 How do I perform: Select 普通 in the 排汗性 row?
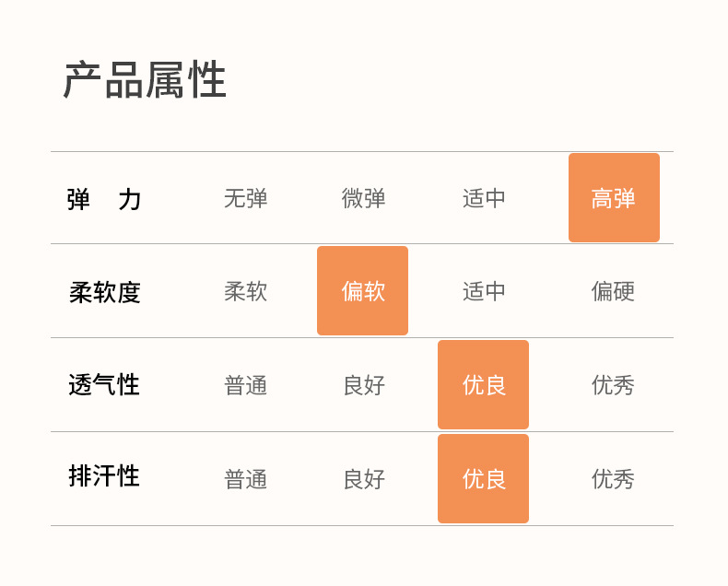pos(246,479)
